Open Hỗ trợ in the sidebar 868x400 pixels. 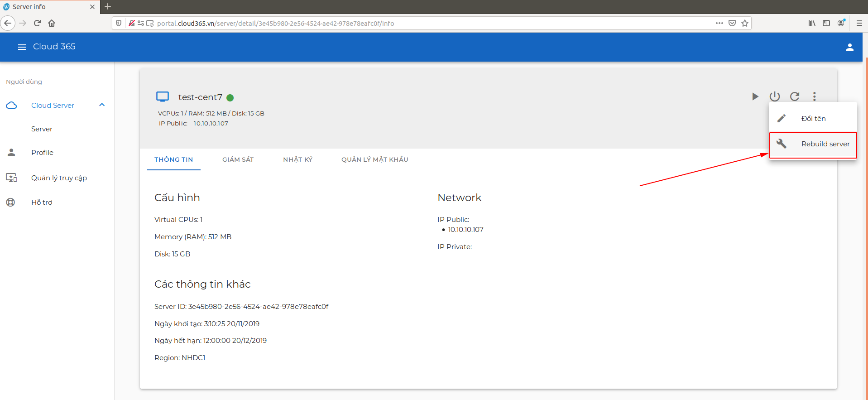point(42,202)
